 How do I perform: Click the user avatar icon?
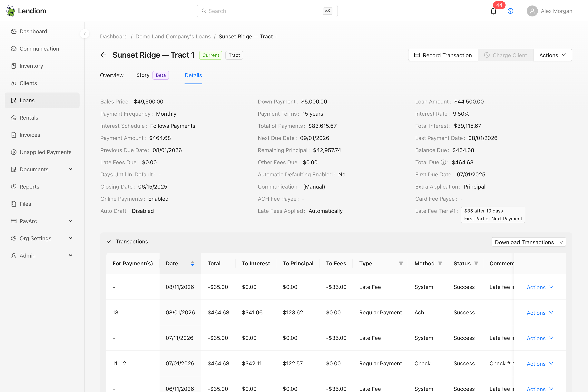[x=532, y=11]
